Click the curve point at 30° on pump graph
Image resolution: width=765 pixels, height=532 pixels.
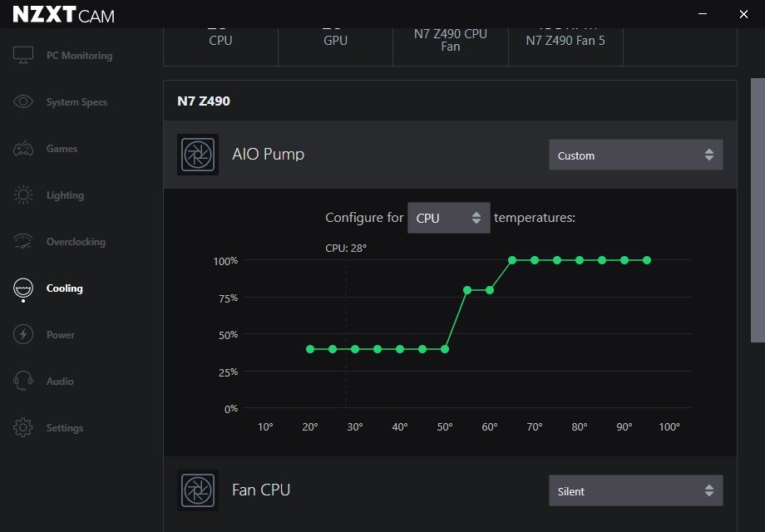[355, 349]
